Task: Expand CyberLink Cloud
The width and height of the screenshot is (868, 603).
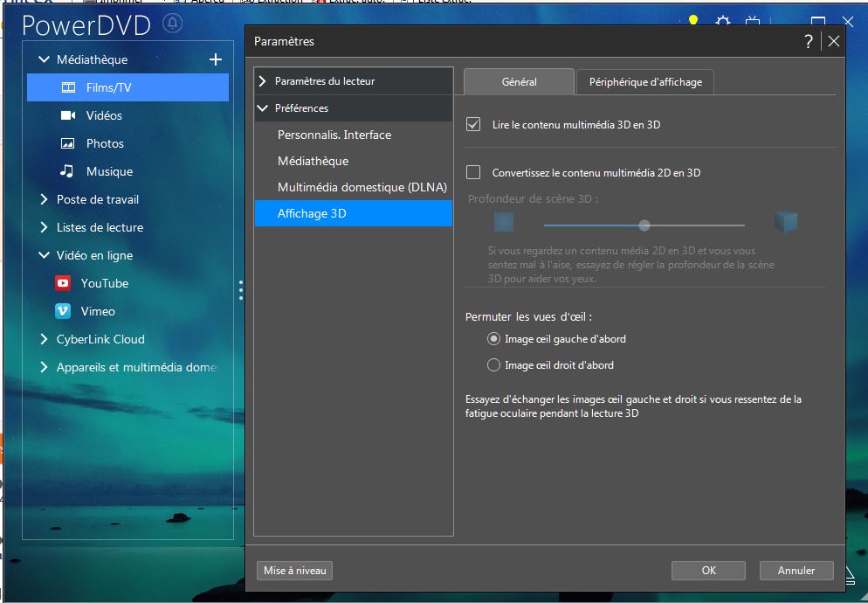Action: 44,339
